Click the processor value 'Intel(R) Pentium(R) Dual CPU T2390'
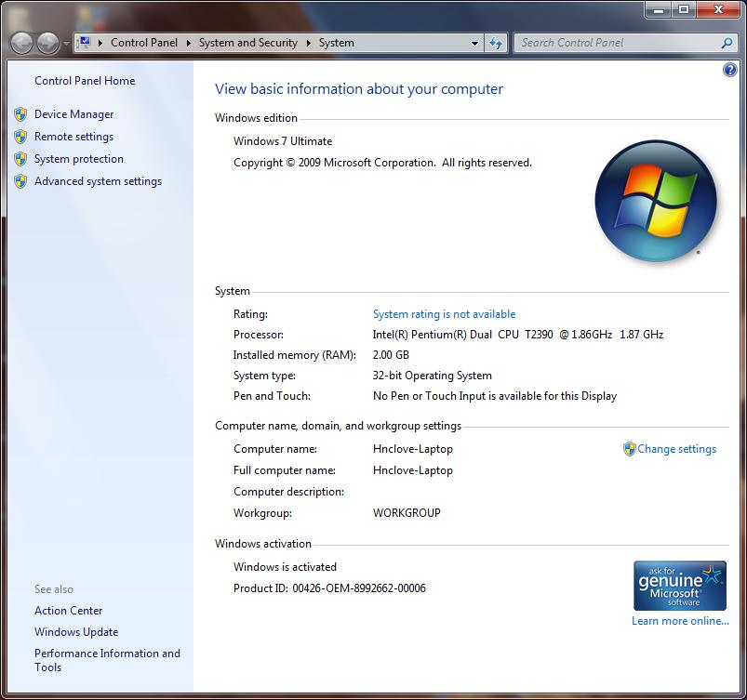 (x=462, y=335)
